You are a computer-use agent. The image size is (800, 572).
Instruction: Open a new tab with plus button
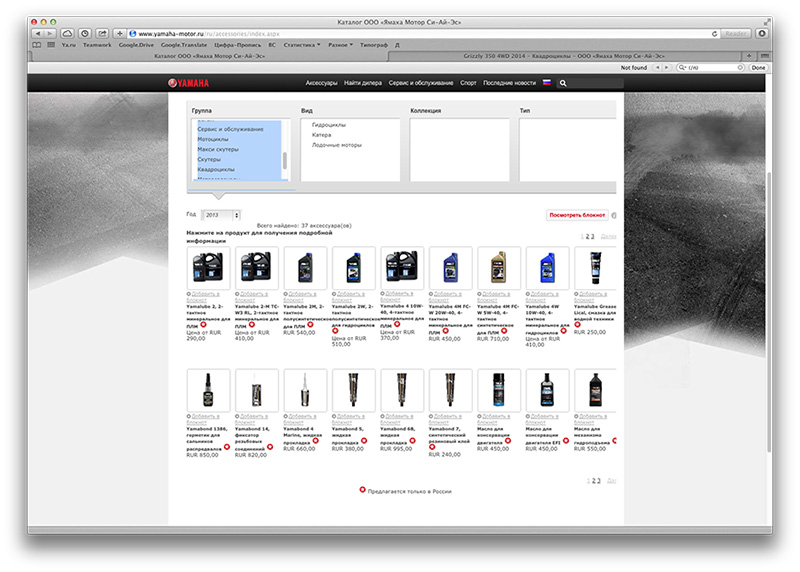749,56
